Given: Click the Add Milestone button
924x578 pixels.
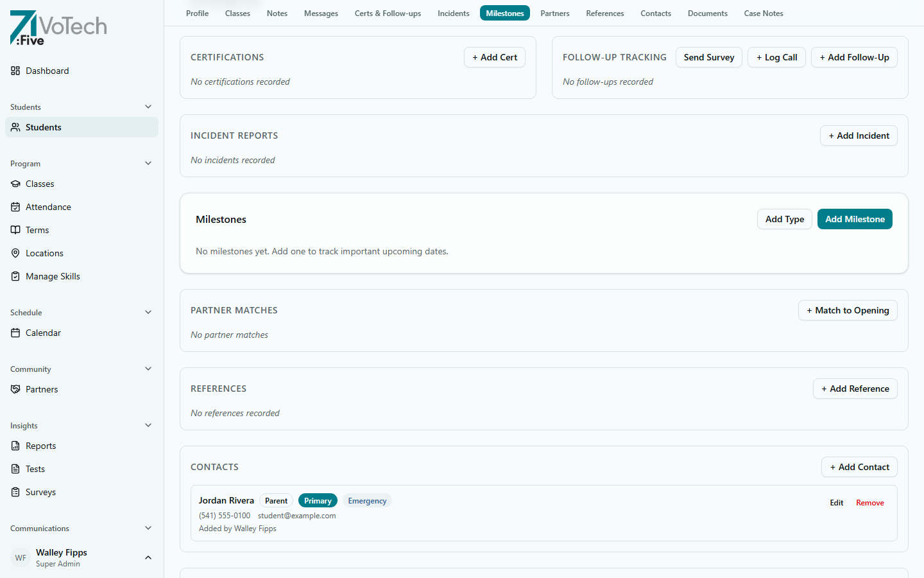Looking at the screenshot, I should pos(855,219).
